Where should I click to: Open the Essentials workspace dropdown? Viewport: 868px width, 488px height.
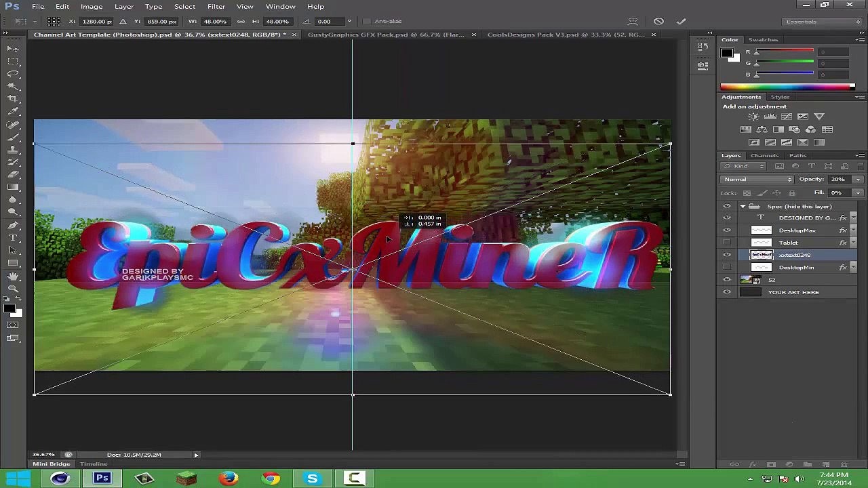[x=822, y=22]
